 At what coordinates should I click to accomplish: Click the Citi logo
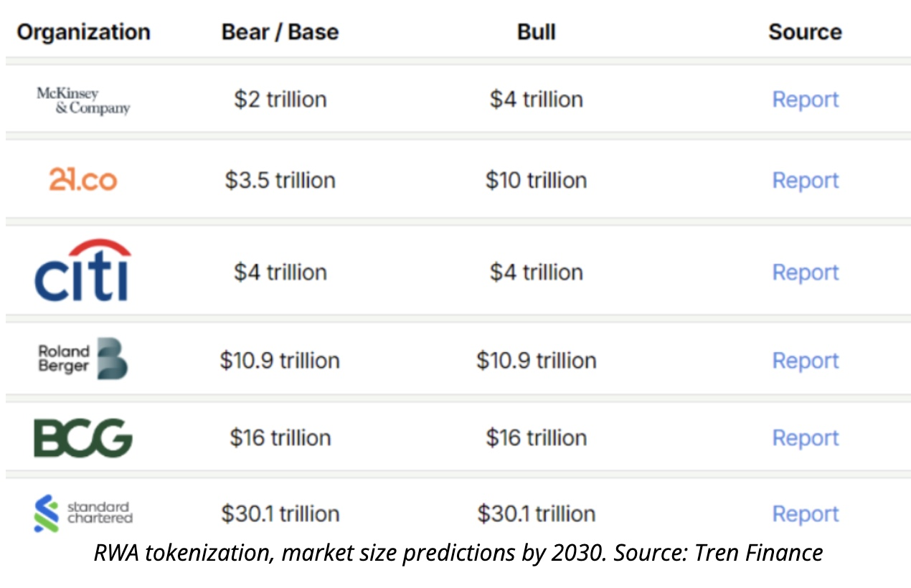(83, 271)
